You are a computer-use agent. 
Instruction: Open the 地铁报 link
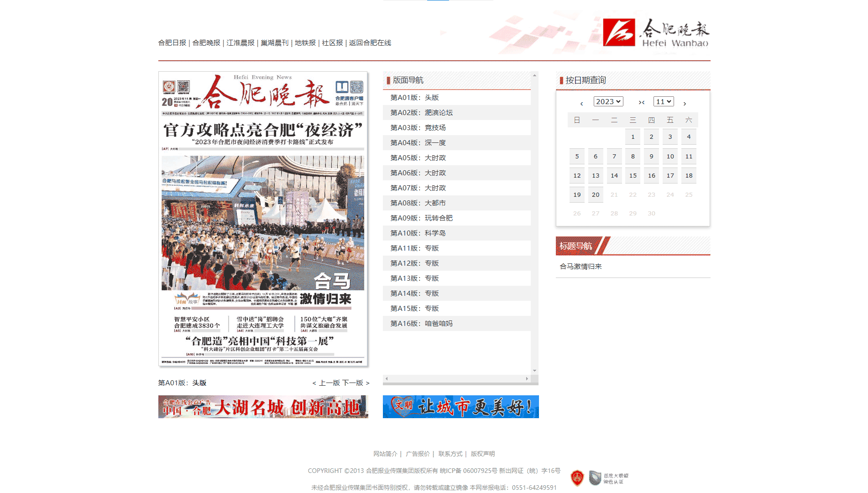click(305, 43)
